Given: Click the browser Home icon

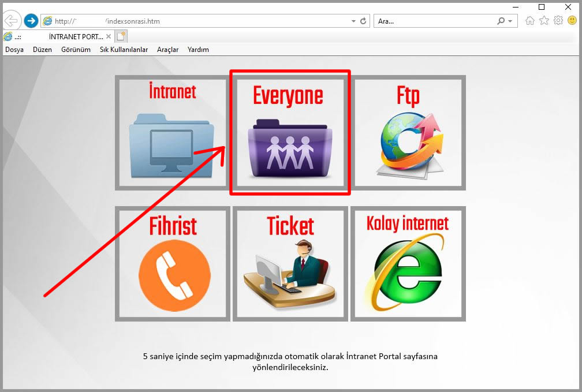Looking at the screenshot, I should click(x=530, y=21).
